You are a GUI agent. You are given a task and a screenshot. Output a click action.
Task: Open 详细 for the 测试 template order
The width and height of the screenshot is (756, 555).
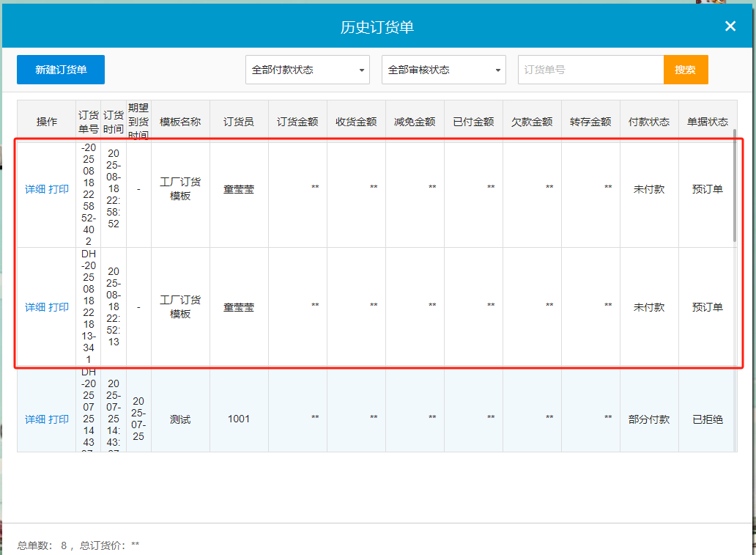35,419
